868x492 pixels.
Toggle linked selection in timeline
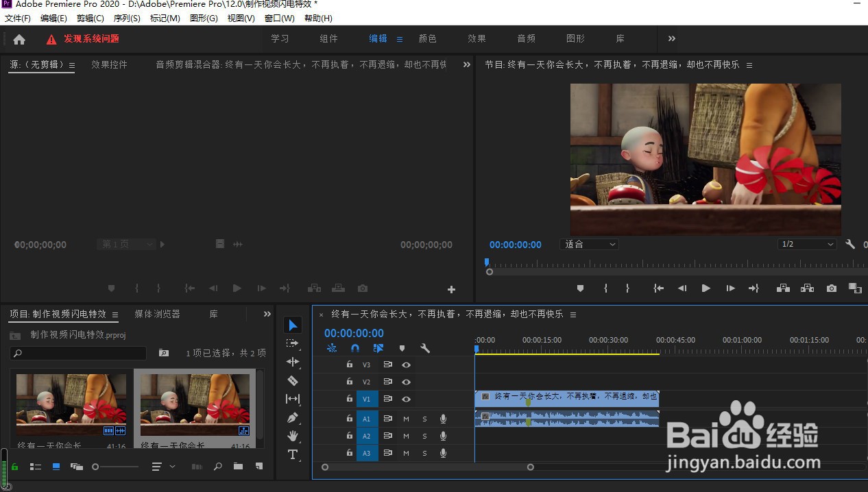[378, 348]
